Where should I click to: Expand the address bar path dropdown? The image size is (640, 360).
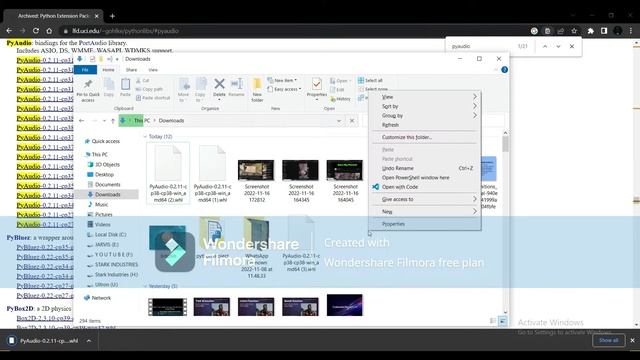tap(339, 121)
